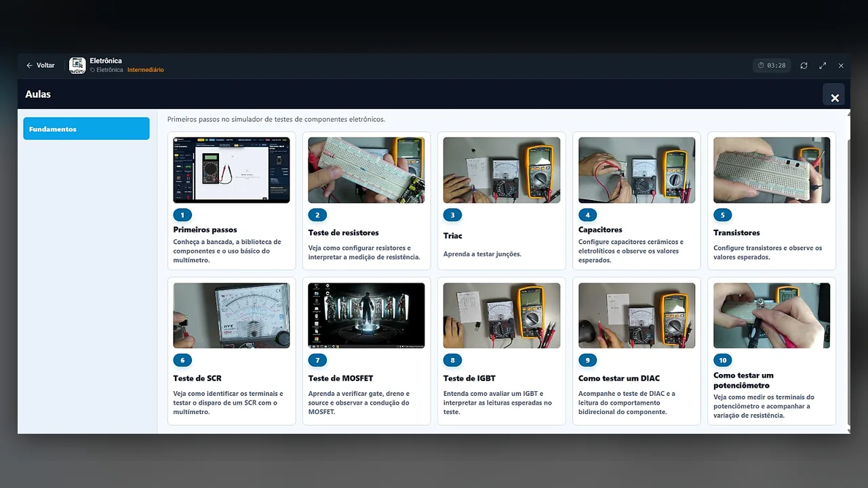Click the Primeiros passos lesson title
This screenshot has height=488, width=868.
tap(205, 230)
